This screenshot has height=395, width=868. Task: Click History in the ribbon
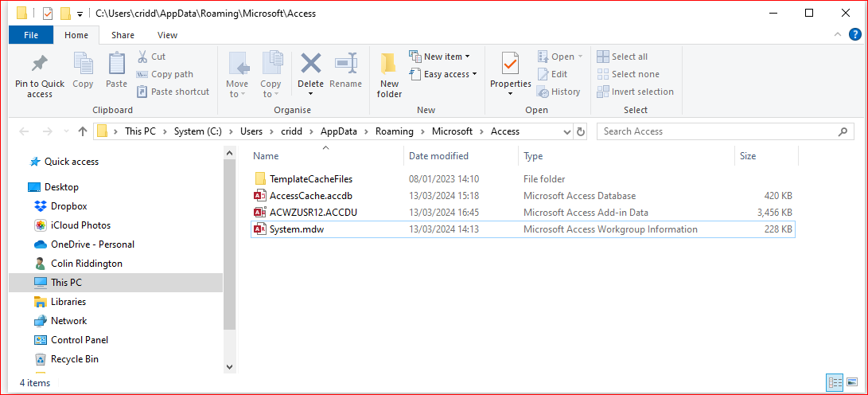(559, 92)
